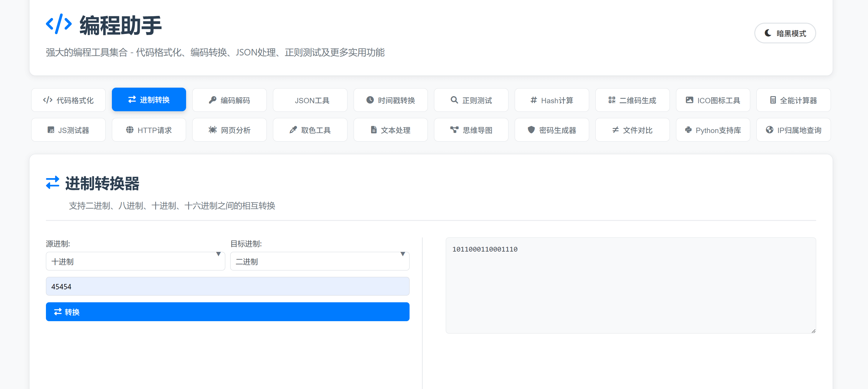Expand the 二进制 target selector

319,261
